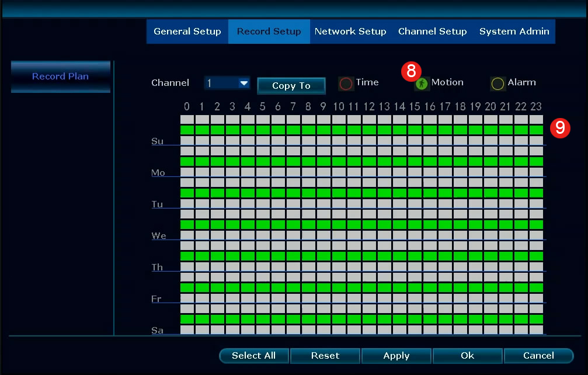Screen dimensions: 588x375
Task: Click the Mo day label
Action: point(158,173)
